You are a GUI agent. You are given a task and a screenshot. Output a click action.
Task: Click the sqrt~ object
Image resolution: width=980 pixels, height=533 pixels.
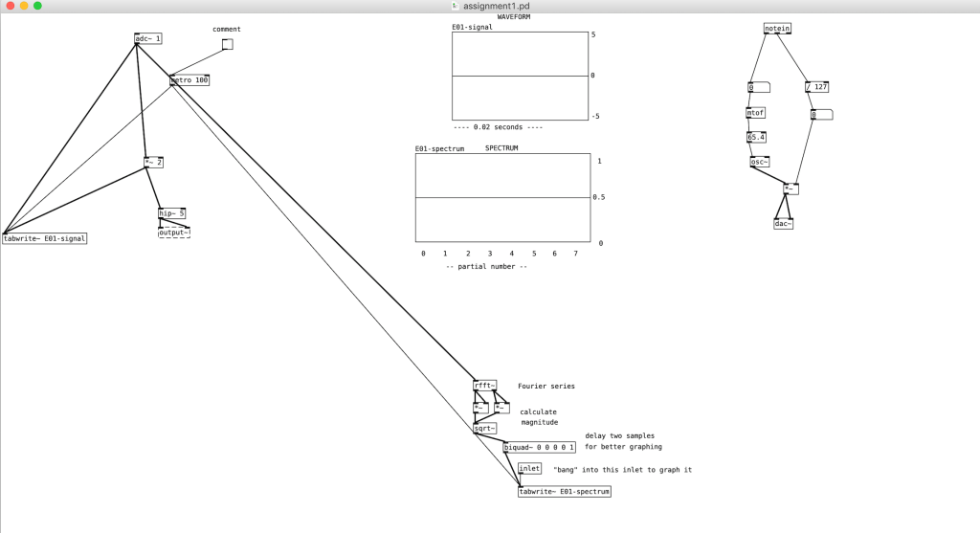(485, 429)
